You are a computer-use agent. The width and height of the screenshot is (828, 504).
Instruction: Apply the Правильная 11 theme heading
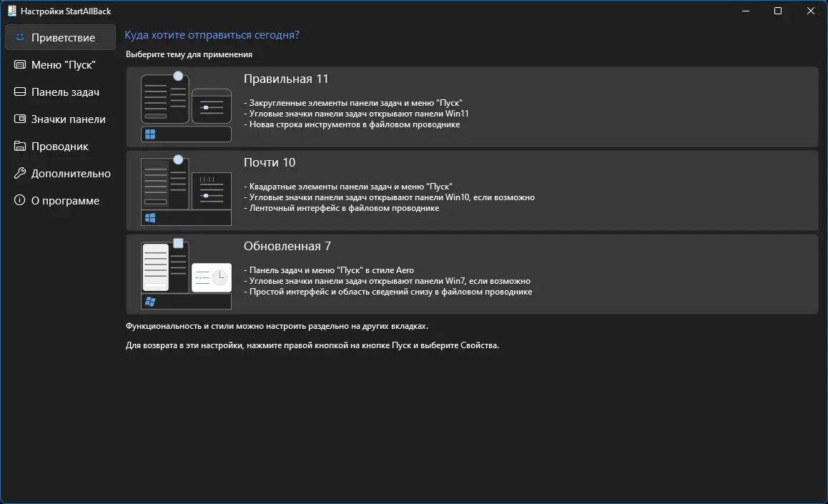point(286,79)
